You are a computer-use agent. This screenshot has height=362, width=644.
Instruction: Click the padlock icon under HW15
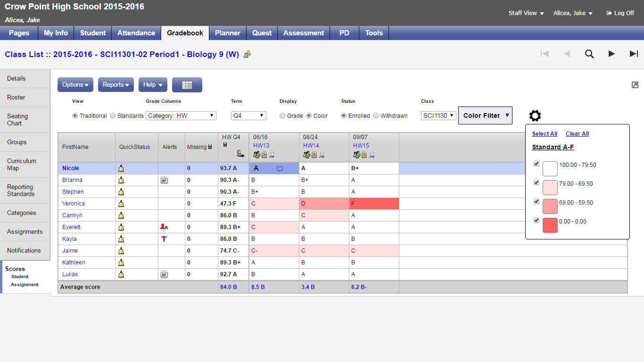point(364,155)
